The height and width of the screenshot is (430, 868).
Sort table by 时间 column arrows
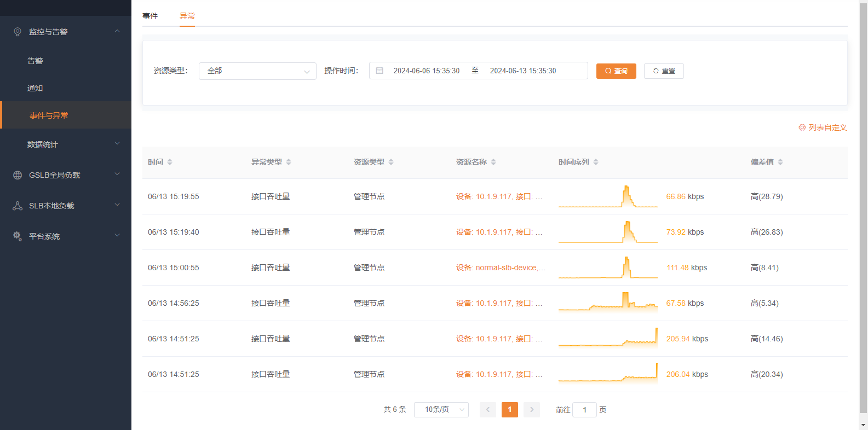(170, 162)
